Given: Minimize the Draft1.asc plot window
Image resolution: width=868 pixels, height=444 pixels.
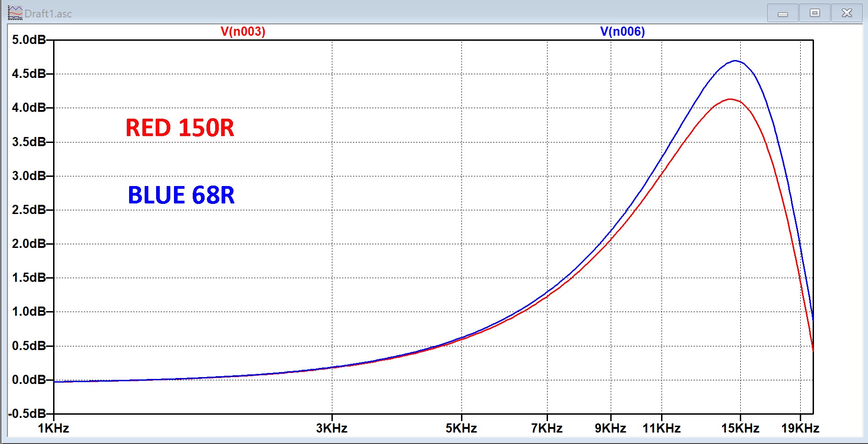Looking at the screenshot, I should (783, 13).
